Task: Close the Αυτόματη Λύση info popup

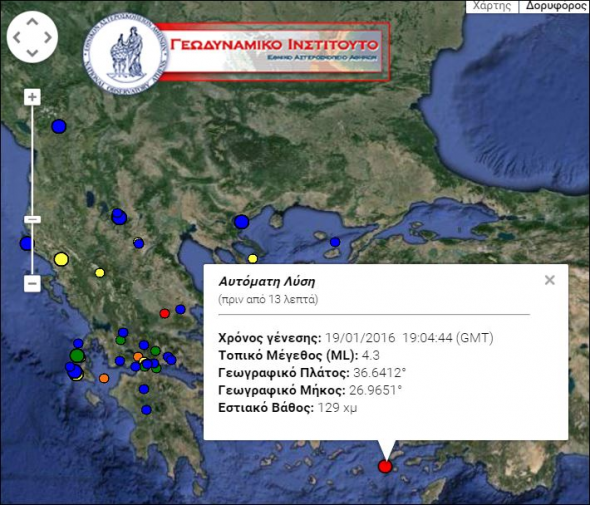Action: point(550,280)
